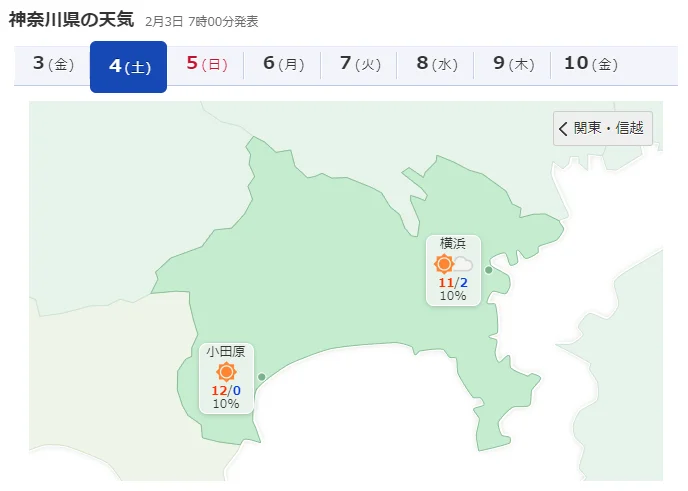Image resolution: width=688 pixels, height=491 pixels.
Task: Select the 4 (土) Saturday date tab
Action: (129, 67)
